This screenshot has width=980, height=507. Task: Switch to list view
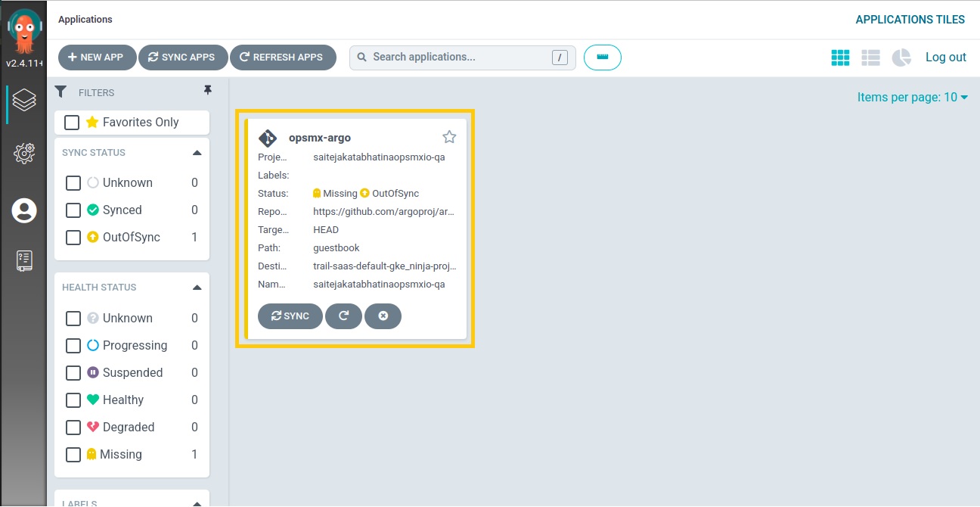(x=870, y=58)
